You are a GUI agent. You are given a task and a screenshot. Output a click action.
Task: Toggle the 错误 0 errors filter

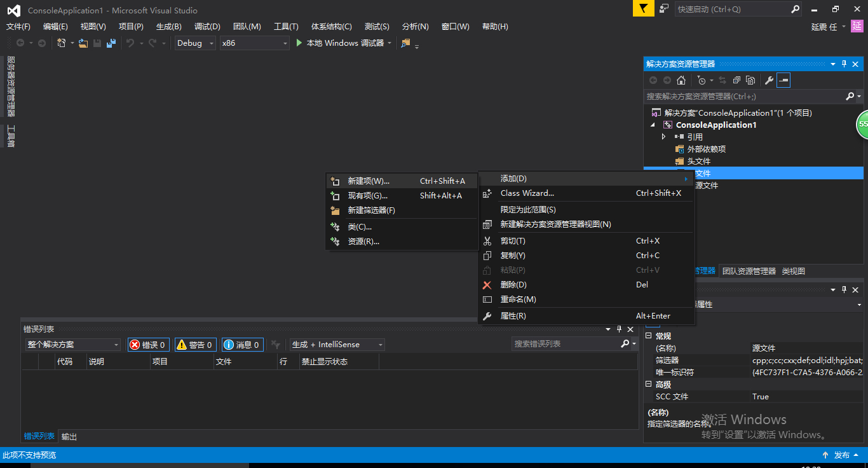pos(148,345)
